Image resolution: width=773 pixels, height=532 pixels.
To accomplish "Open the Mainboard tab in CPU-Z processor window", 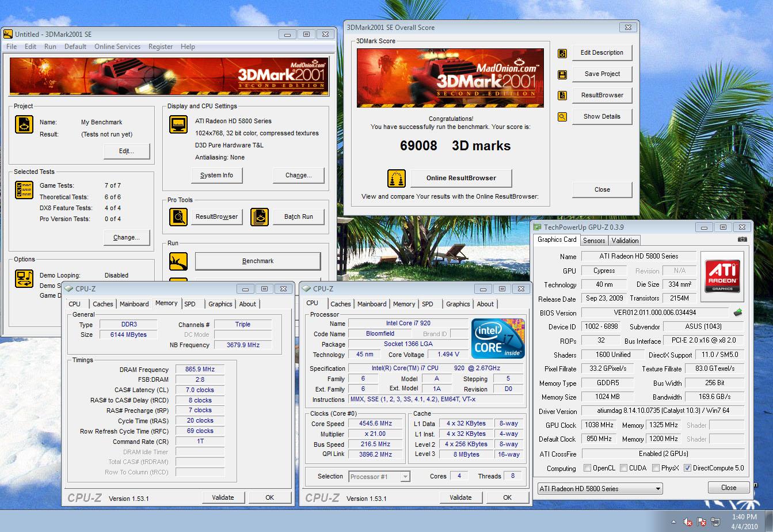I will 372,304.
